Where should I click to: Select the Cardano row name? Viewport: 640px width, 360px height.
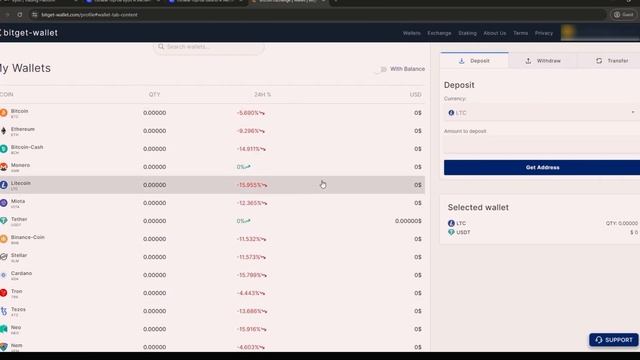click(x=21, y=273)
